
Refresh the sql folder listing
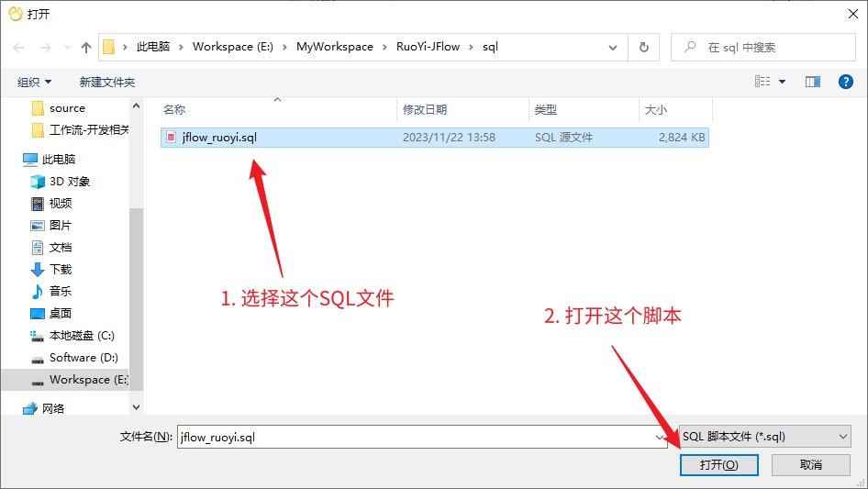coord(643,47)
